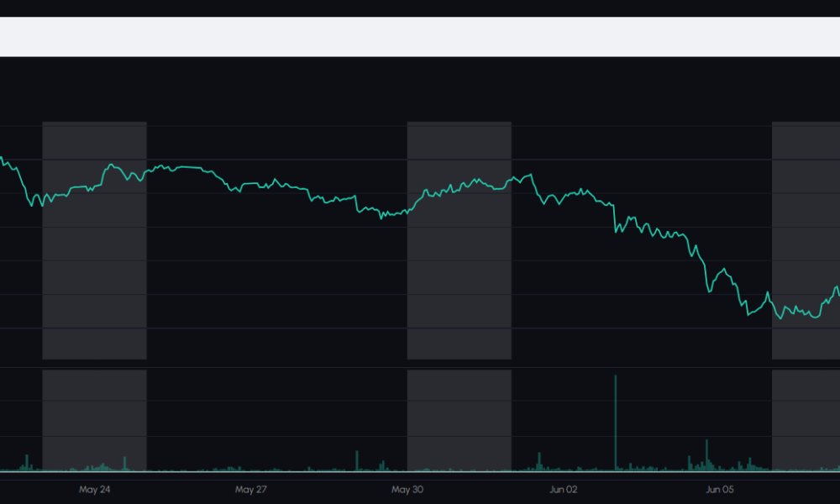
Task: Click the May 30 date label
Action: point(407,489)
